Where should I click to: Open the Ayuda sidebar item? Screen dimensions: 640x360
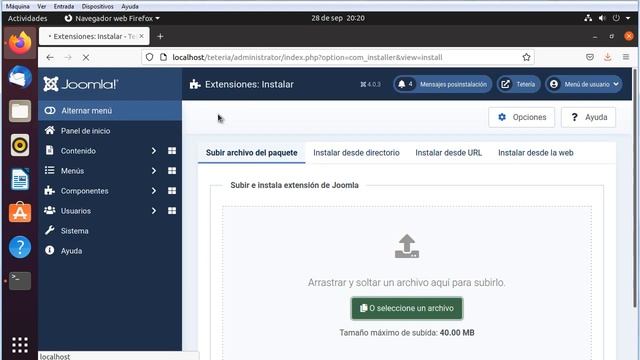71,251
